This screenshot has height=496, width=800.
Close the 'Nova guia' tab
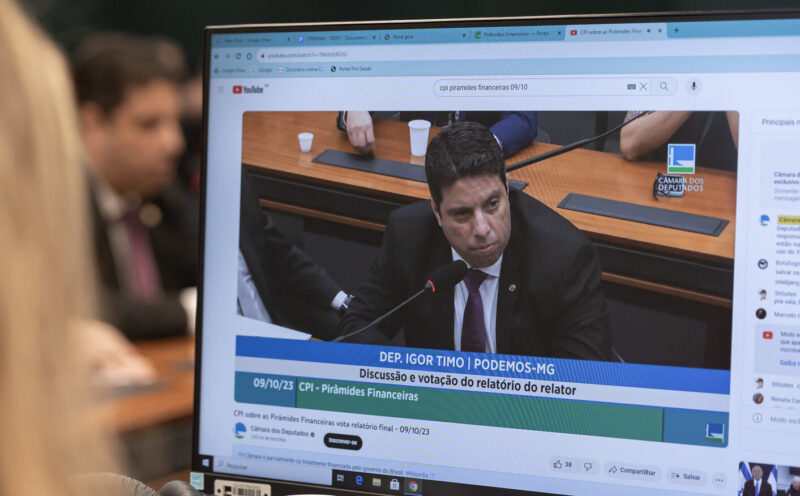point(464,35)
